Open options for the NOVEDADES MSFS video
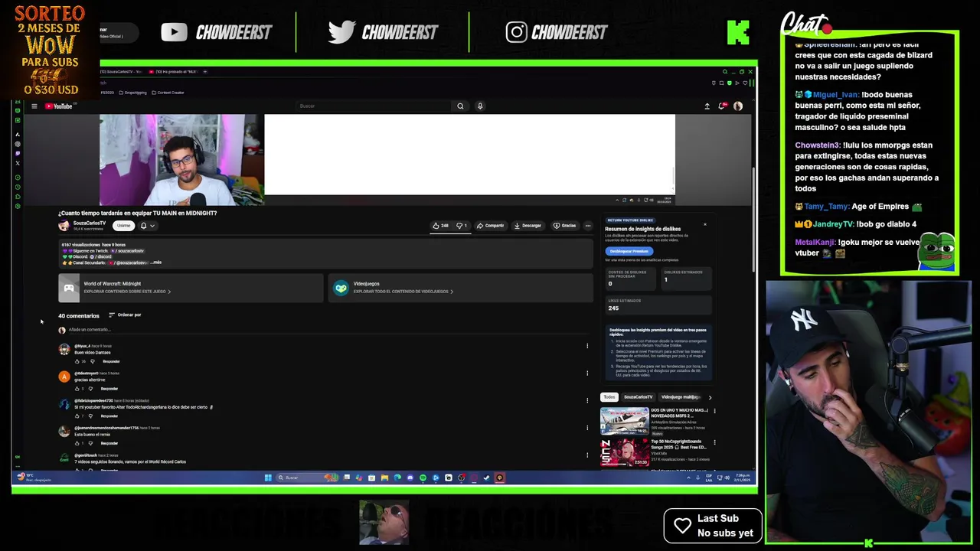This screenshot has width=980, height=551. coord(714,411)
